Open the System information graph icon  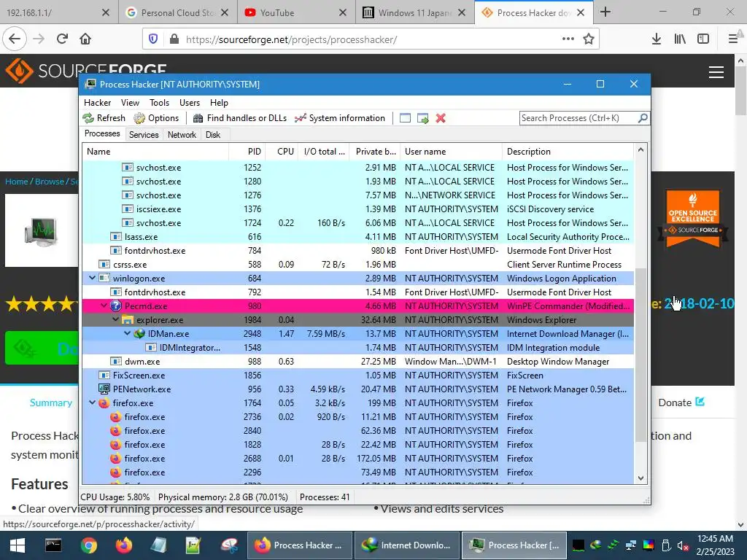tap(300, 118)
